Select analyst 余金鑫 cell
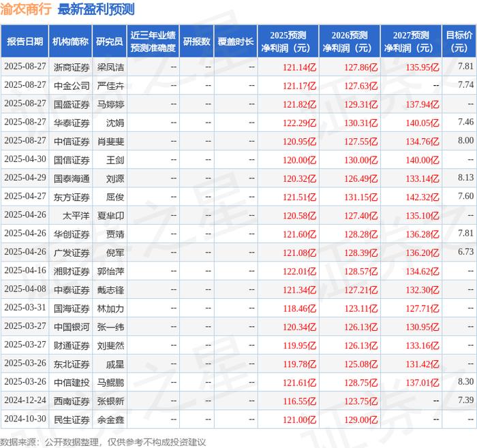 tap(110, 419)
